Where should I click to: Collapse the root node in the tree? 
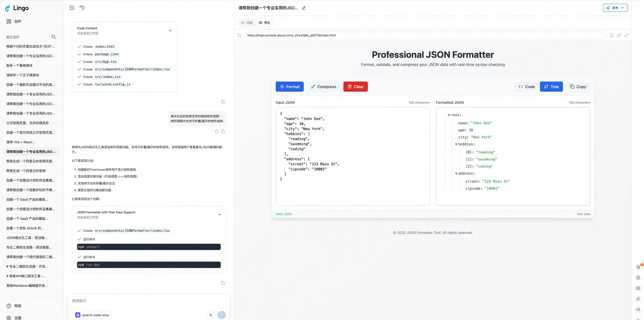tap(449, 115)
